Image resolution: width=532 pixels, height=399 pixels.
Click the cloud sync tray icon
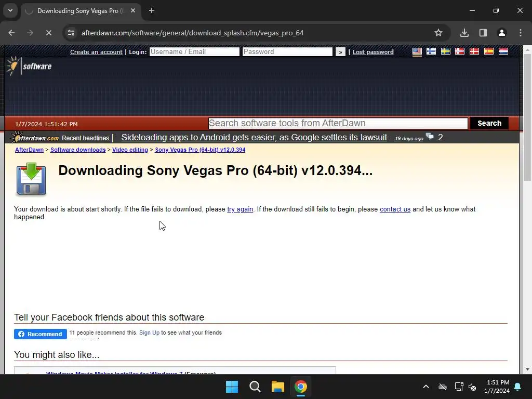coord(443,387)
